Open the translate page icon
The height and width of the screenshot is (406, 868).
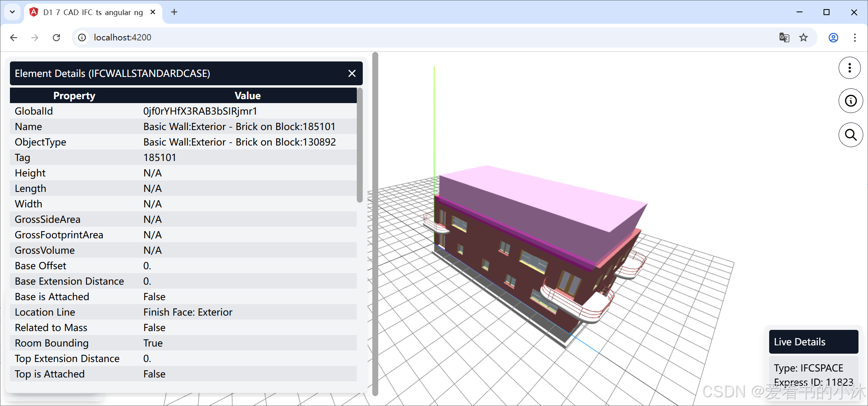coord(784,37)
